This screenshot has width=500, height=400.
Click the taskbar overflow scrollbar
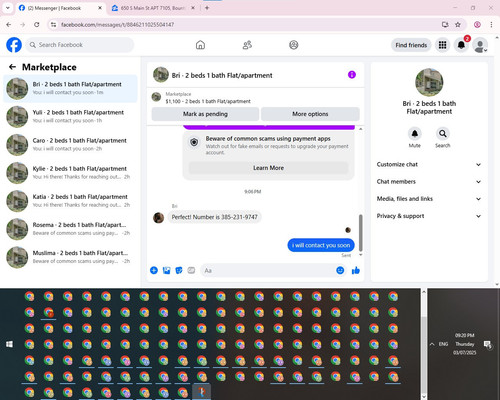[424, 353]
